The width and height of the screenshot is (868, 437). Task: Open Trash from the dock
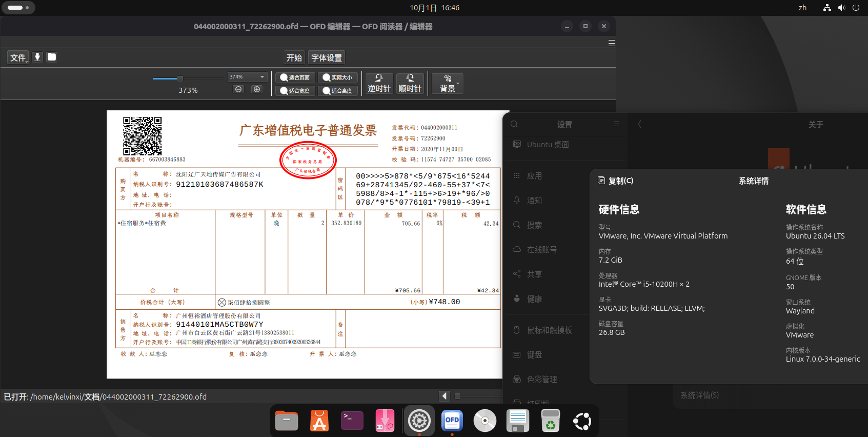[x=551, y=421]
